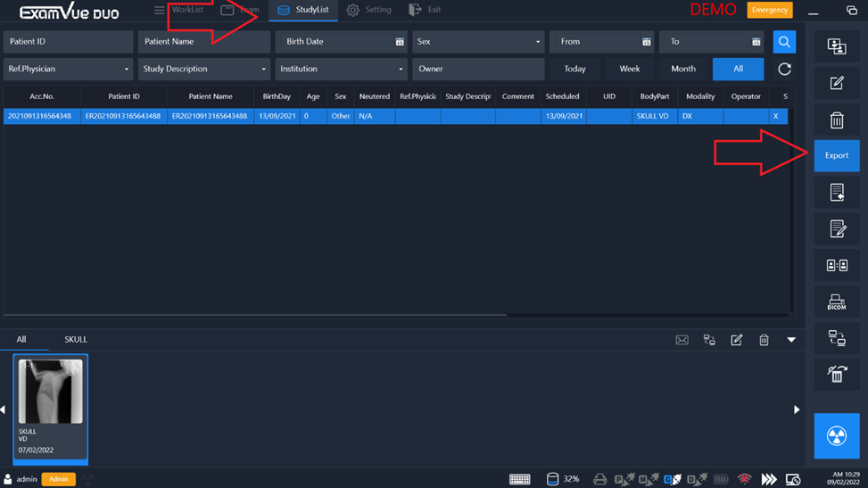Image resolution: width=868 pixels, height=488 pixels.
Task: Click the G connection status icon
Action: (x=673, y=479)
